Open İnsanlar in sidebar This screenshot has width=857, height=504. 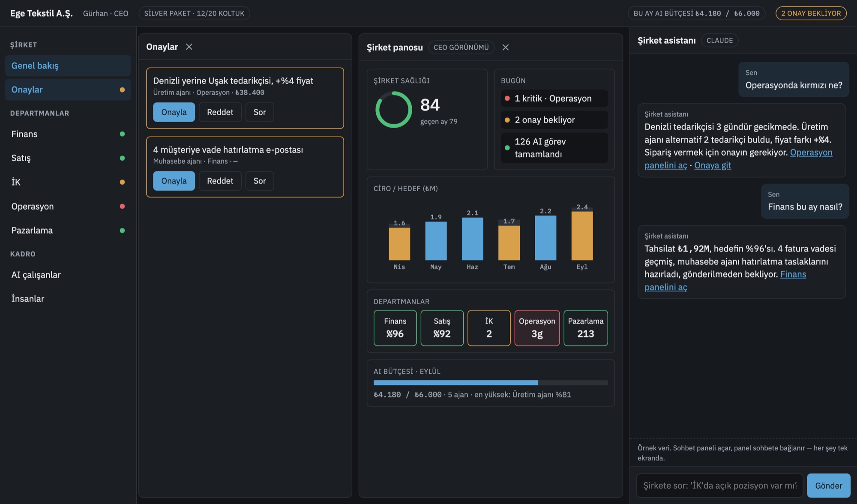click(x=68, y=299)
